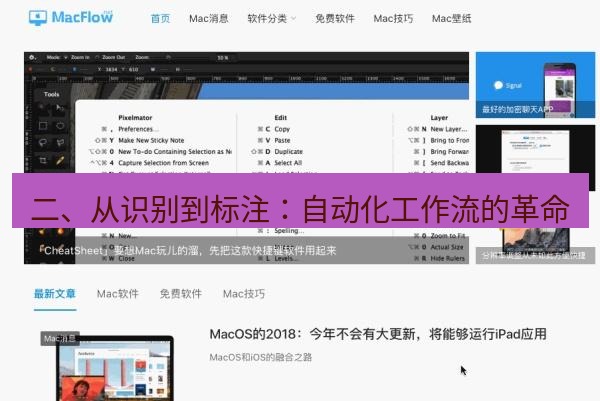Go to the 首页 nav item

pos(160,18)
